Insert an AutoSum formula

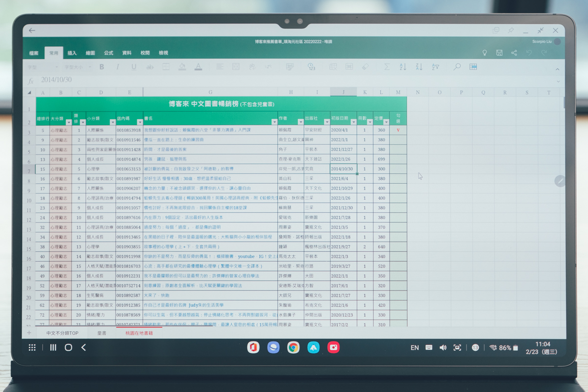click(387, 67)
